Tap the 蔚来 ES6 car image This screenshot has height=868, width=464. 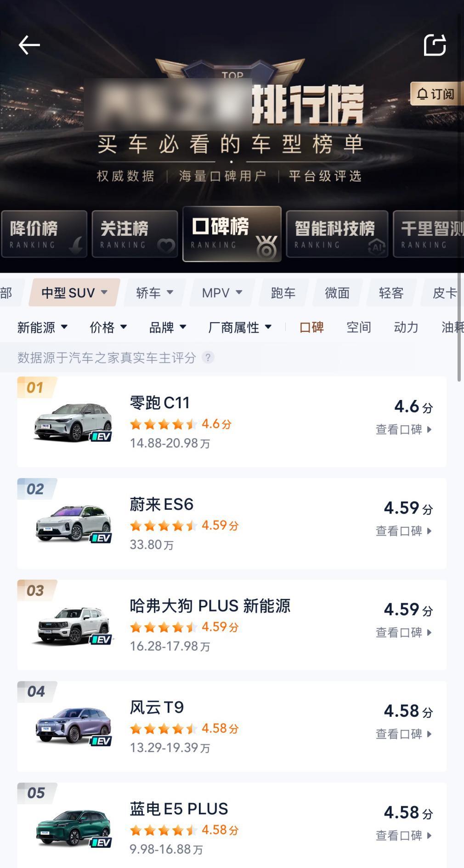coord(74,523)
